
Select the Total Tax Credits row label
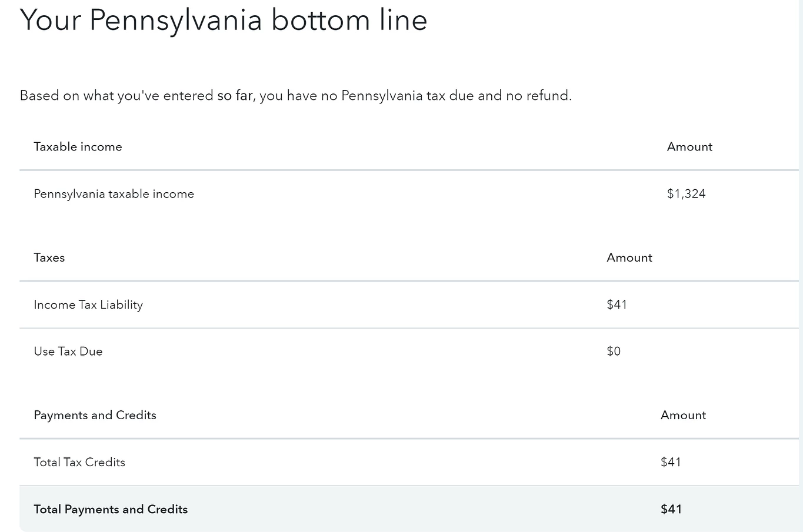(79, 462)
